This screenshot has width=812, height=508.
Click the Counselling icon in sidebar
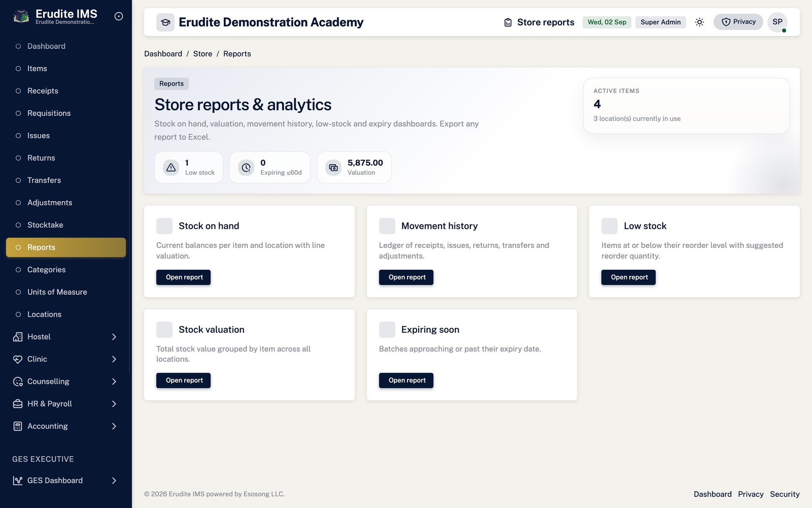(x=18, y=382)
